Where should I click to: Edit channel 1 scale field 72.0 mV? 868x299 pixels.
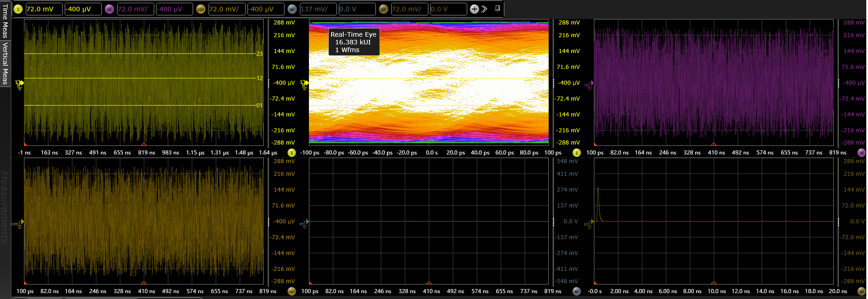pos(44,9)
